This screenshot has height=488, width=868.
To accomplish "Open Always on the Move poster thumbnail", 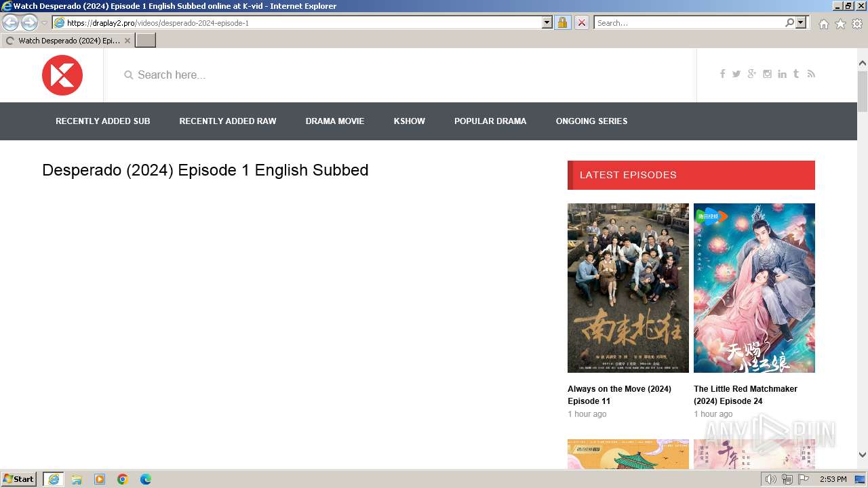I will (x=628, y=288).
